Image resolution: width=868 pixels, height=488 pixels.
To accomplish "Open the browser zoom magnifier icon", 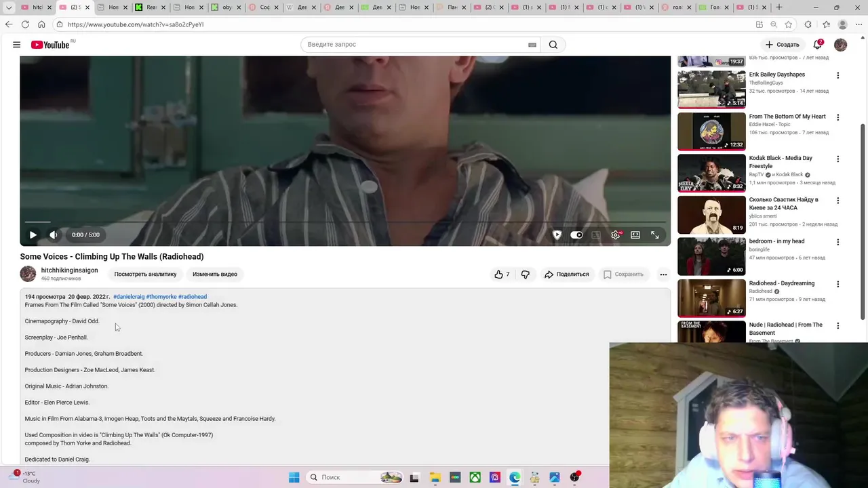I will coord(774,24).
